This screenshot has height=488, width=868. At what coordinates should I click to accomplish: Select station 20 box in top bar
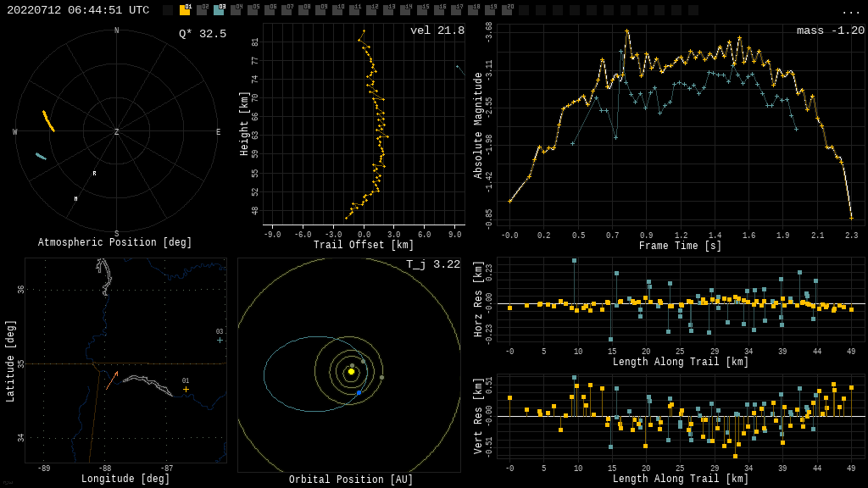click(507, 10)
